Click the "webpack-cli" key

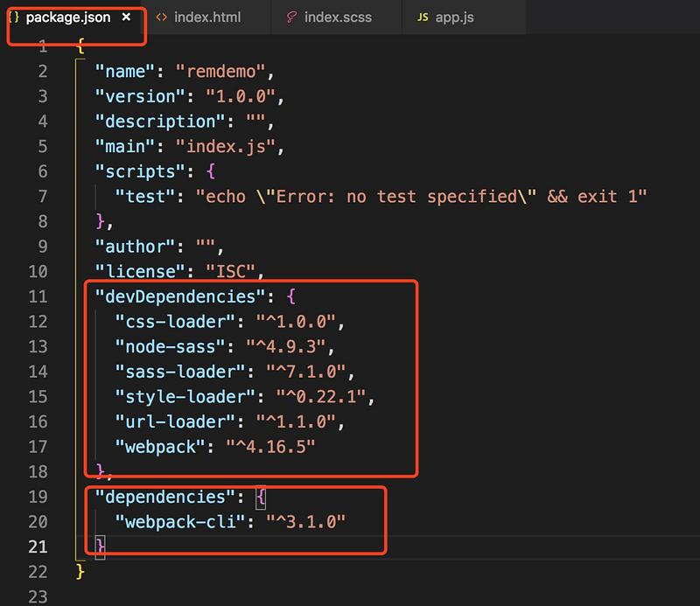click(x=180, y=521)
